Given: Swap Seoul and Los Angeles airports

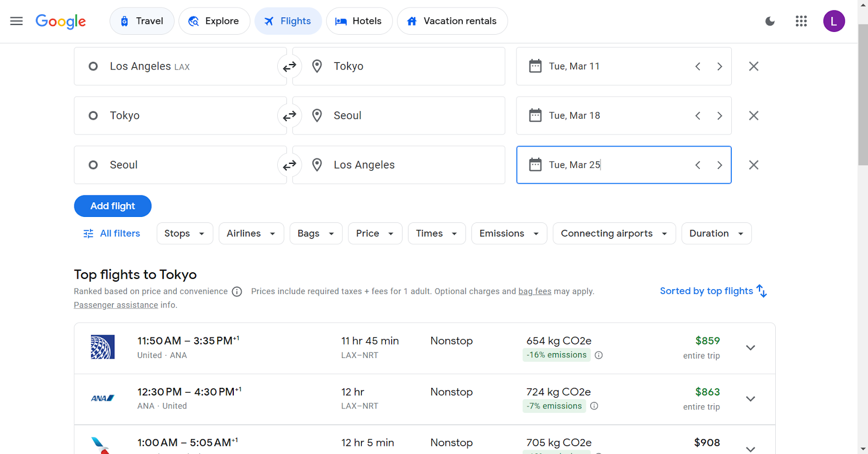Looking at the screenshot, I should 290,165.
